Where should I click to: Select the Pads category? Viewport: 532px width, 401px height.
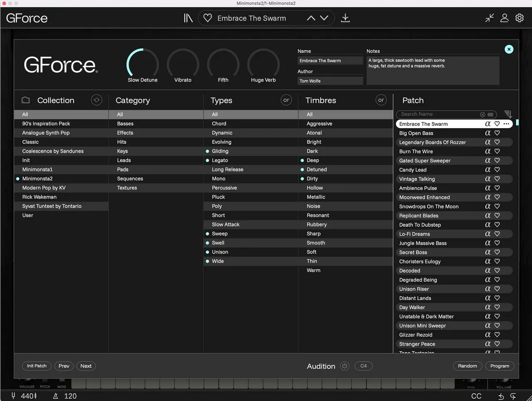[156, 169]
